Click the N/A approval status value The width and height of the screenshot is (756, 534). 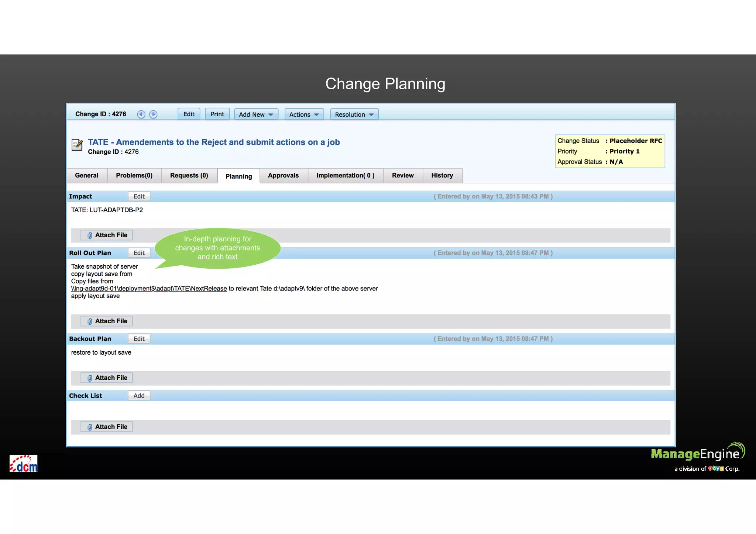(616, 162)
